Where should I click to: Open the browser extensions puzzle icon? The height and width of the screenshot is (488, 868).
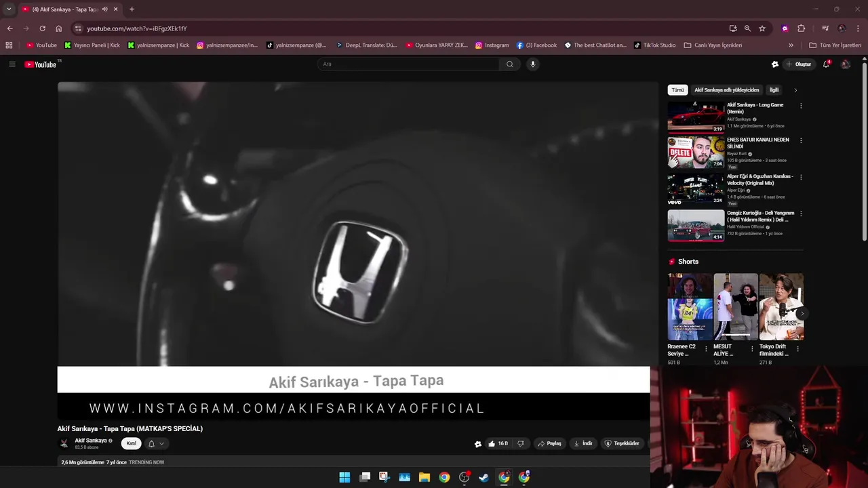(x=802, y=28)
